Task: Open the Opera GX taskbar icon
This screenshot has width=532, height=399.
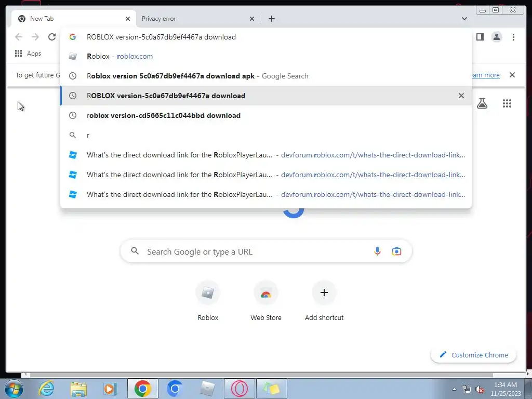Action: point(239,389)
